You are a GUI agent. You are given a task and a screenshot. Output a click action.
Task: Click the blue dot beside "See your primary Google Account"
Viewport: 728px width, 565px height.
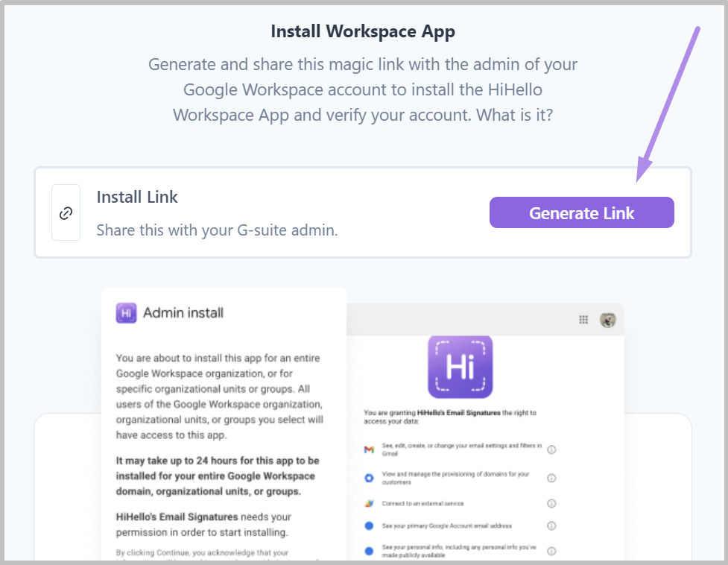click(x=369, y=526)
